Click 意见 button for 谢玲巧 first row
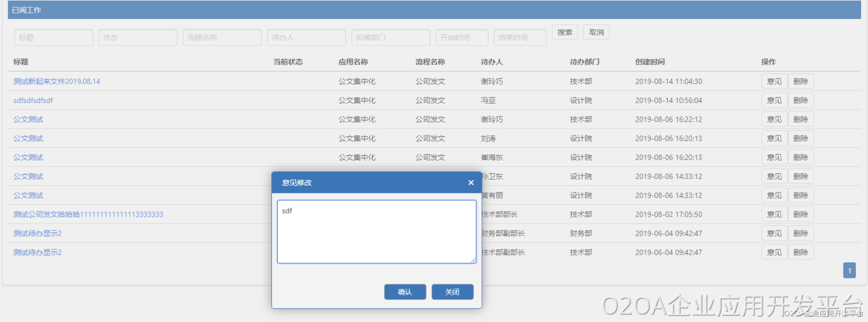 [774, 82]
